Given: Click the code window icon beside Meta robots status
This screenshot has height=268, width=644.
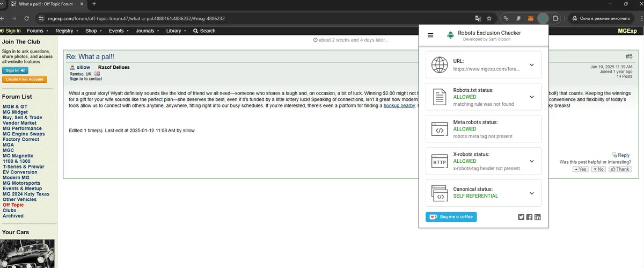Looking at the screenshot, I should [x=440, y=129].
